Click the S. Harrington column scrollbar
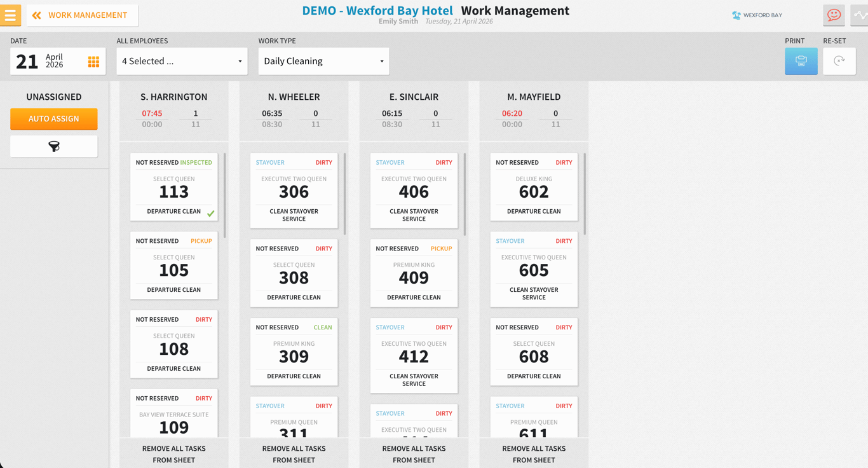This screenshot has width=868, height=468. pos(225,195)
